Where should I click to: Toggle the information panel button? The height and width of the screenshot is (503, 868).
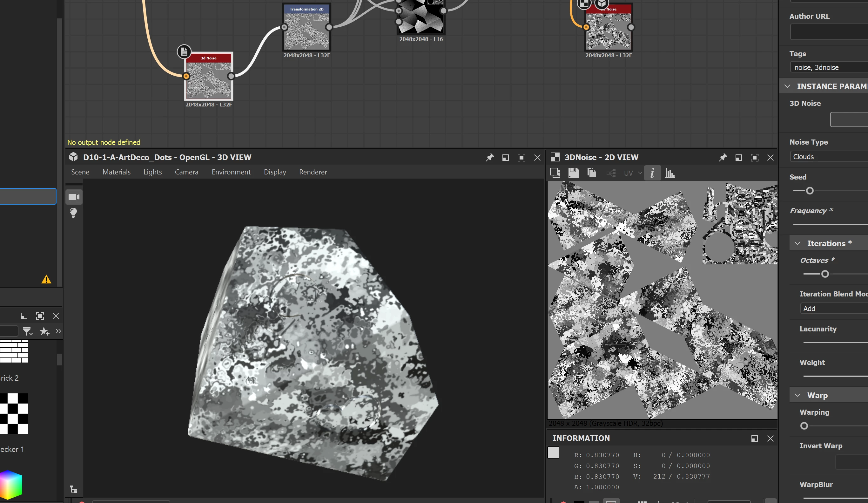tap(652, 173)
